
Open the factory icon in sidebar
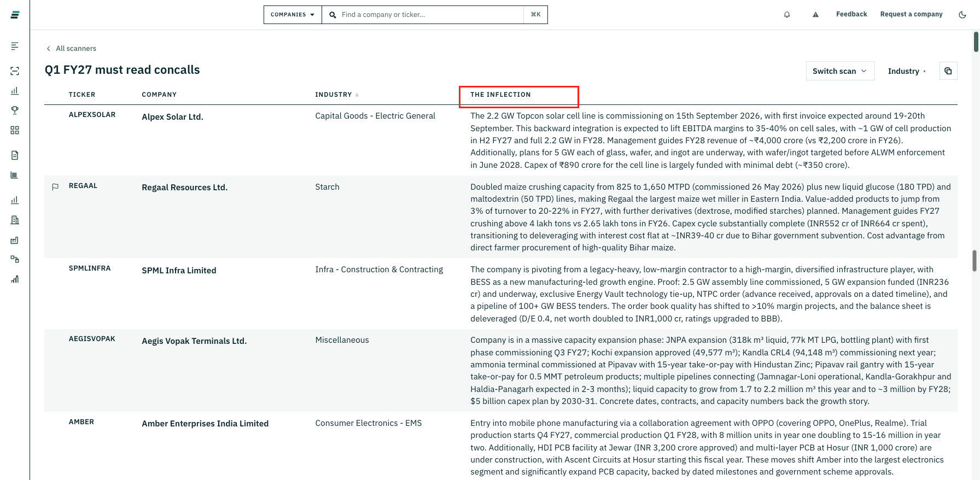coord(15,240)
